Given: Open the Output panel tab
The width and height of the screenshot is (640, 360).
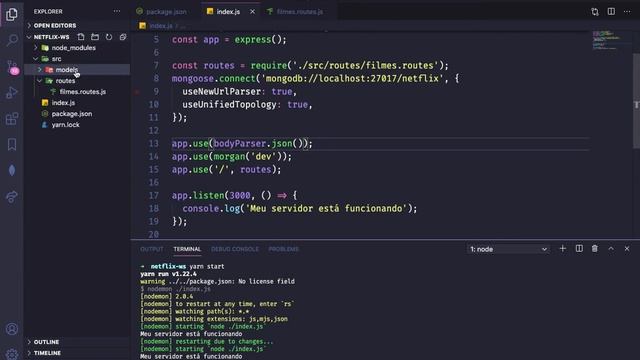Looking at the screenshot, I should 151,249.
